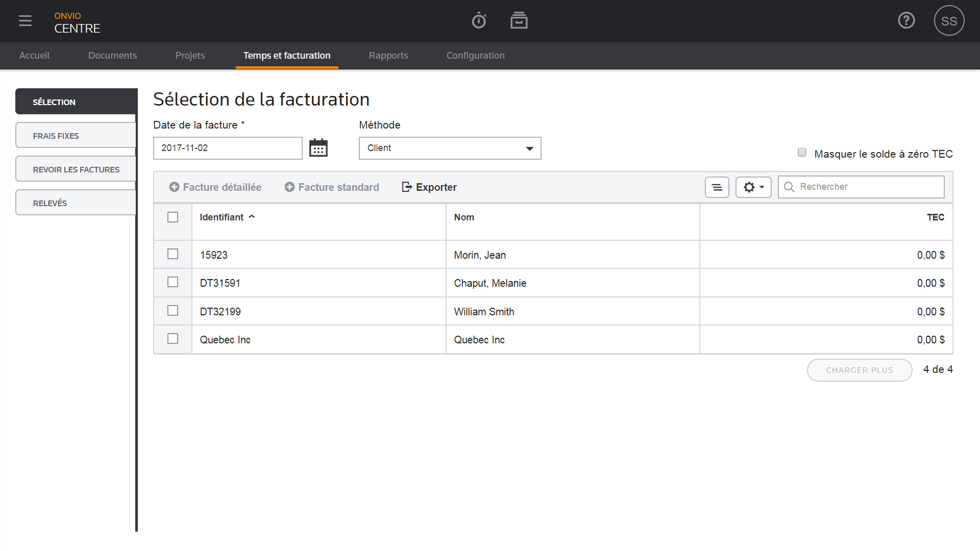The image size is (980, 551).
Task: Go to the Accueil tab
Action: click(34, 56)
